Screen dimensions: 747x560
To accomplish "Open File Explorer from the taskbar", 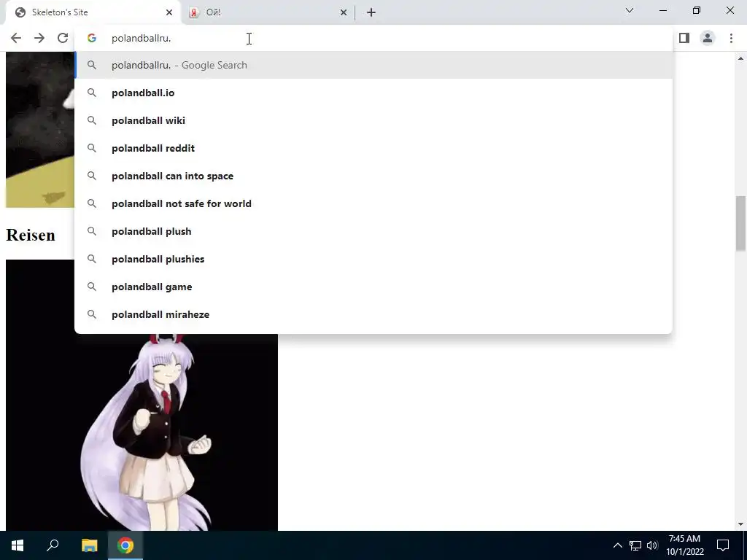I will 89,545.
